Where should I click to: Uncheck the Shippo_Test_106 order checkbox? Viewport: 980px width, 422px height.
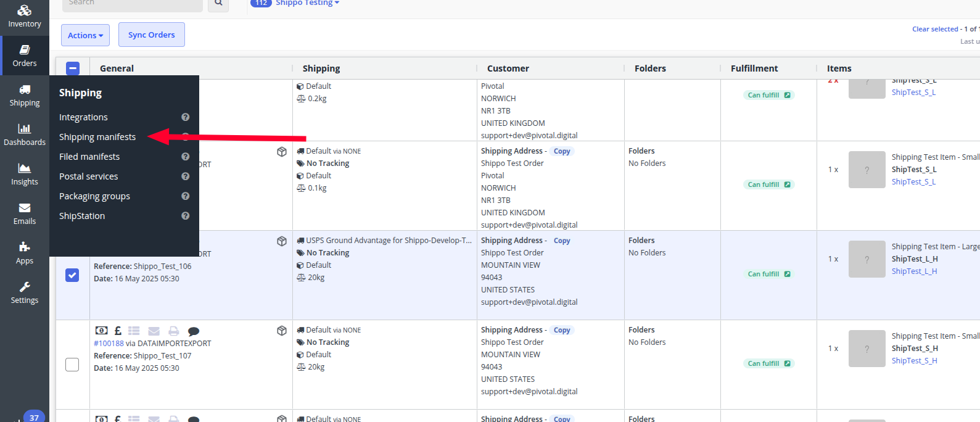(x=72, y=275)
